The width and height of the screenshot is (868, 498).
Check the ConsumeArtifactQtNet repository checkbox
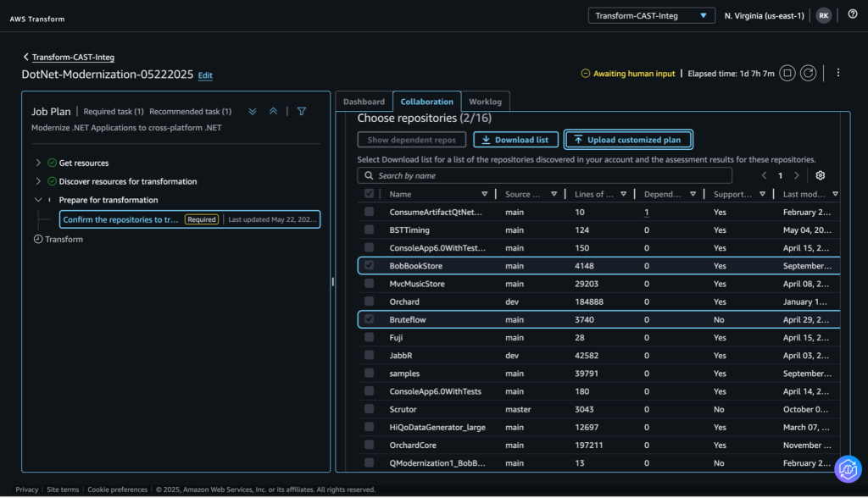[370, 212]
